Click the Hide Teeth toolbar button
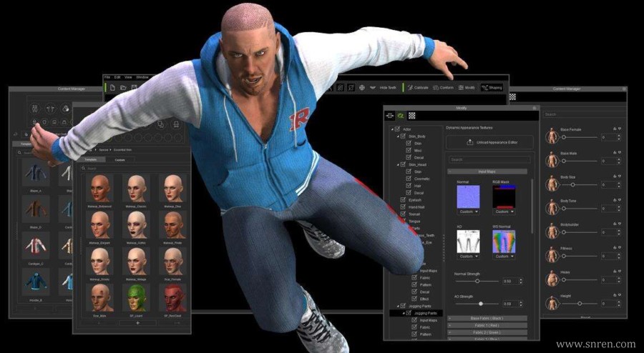Viewport: 644px width, 353px height. coord(388,88)
